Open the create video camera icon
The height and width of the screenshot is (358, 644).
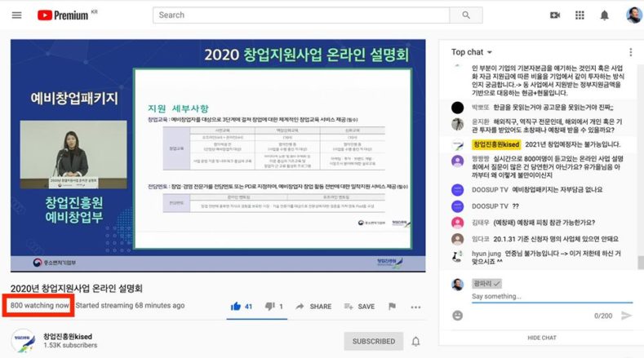[555, 15]
